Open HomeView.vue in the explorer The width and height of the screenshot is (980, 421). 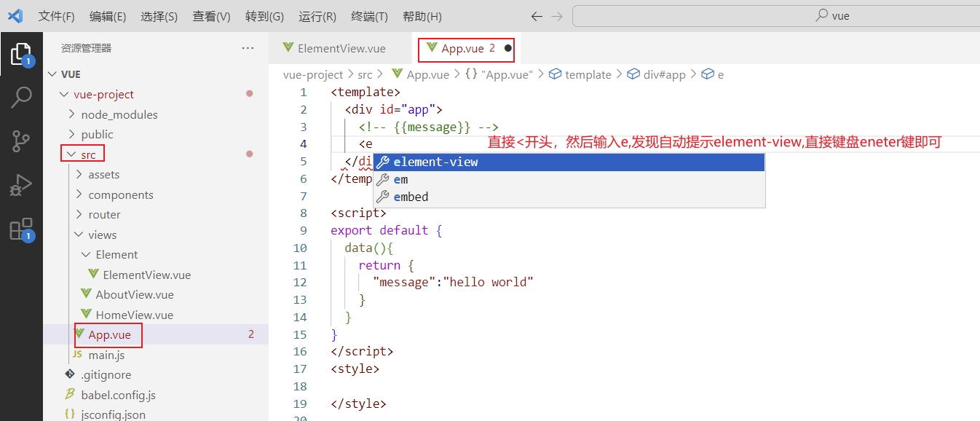coord(134,315)
